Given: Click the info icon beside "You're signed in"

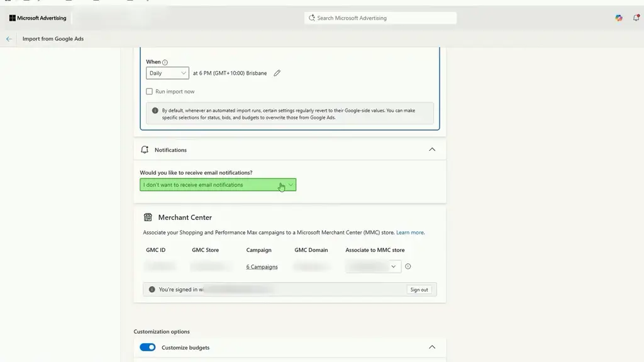Looking at the screenshot, I should click(x=152, y=289).
